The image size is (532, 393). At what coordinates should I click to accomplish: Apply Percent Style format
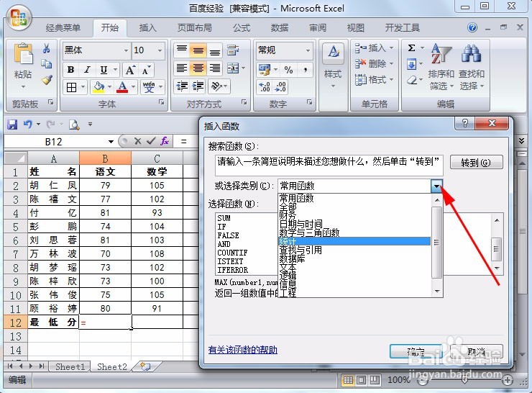[x=288, y=70]
